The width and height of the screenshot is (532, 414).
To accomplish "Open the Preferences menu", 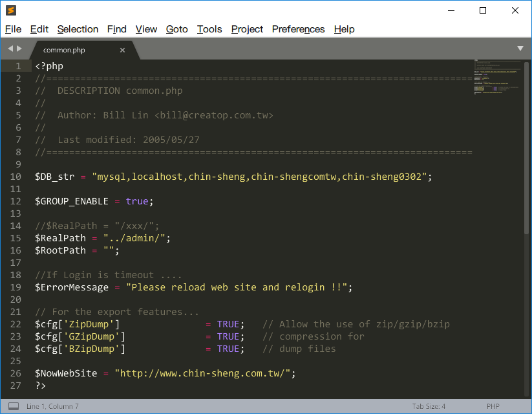I will (x=298, y=29).
